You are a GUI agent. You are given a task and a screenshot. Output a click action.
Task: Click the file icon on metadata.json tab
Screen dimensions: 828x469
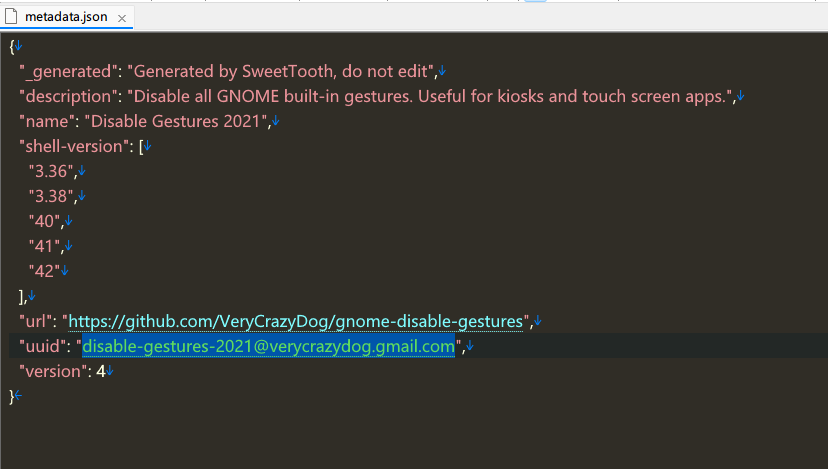[11, 16]
